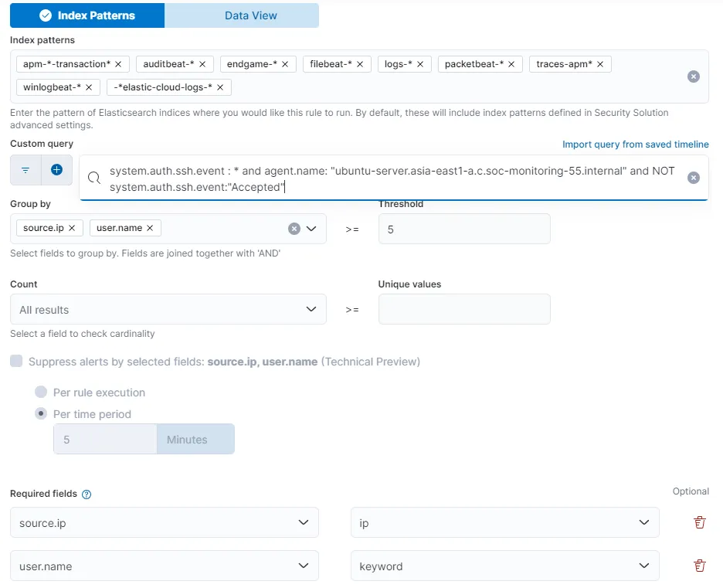Delete the source.ip required field with trash icon

[x=699, y=522]
